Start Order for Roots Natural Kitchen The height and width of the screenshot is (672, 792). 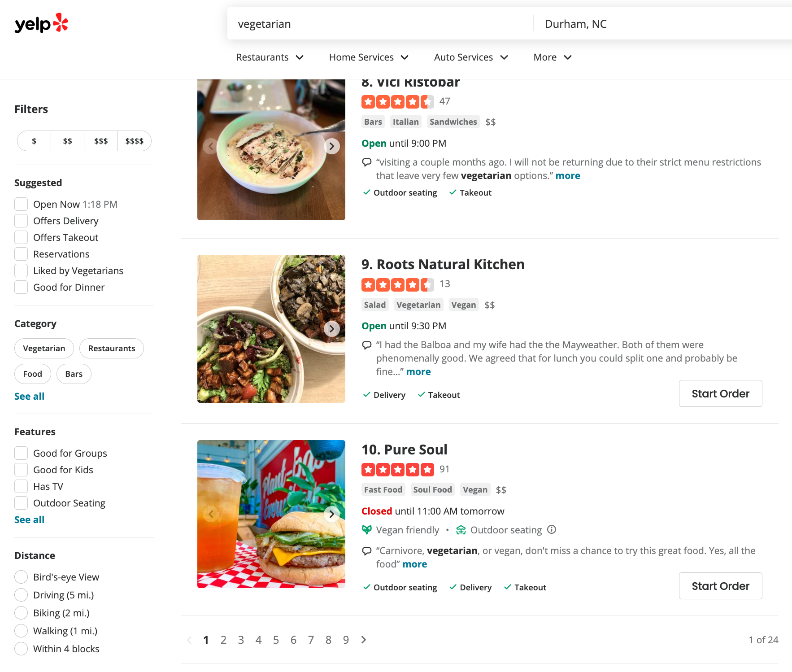(x=720, y=393)
